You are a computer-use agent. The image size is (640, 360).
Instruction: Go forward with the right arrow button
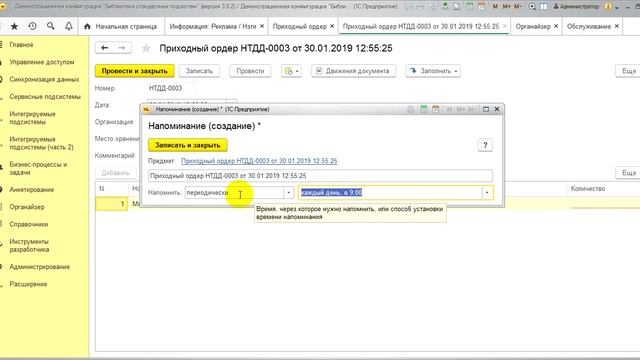click(122, 48)
